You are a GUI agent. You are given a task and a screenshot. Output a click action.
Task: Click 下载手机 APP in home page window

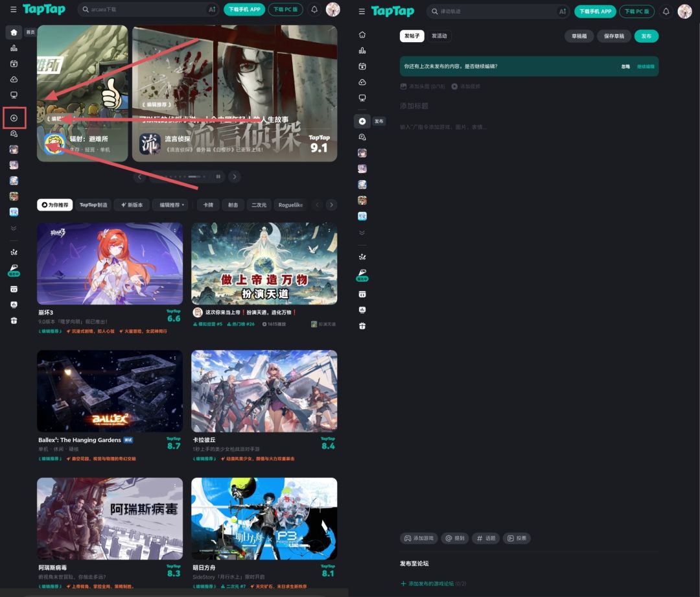pos(244,9)
